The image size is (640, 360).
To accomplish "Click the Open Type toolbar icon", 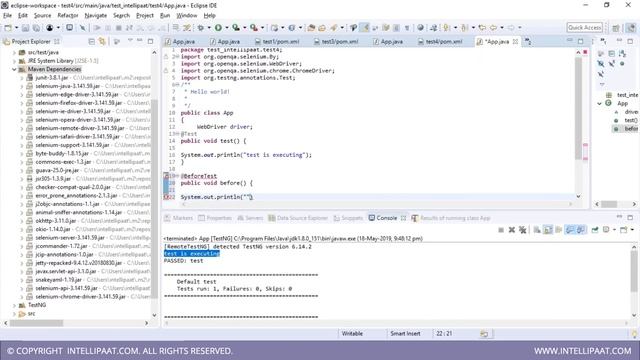I will pyautogui.click(x=311, y=28).
